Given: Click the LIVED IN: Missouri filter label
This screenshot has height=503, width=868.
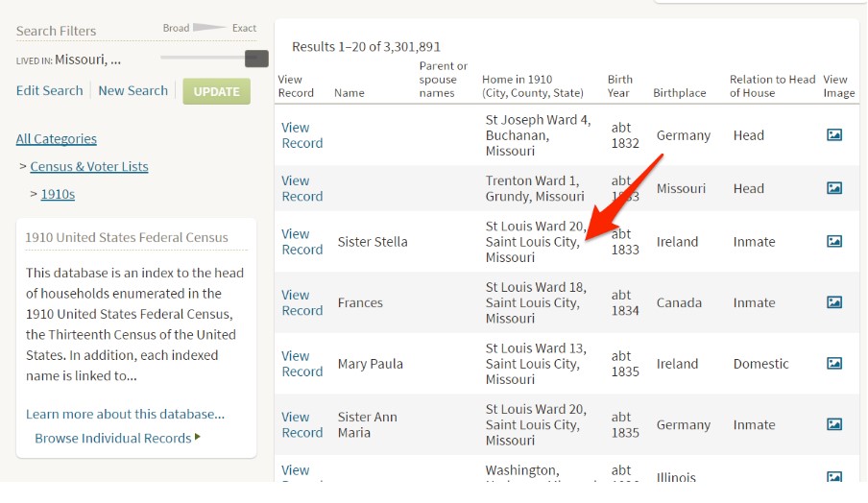Looking at the screenshot, I should click(x=68, y=60).
